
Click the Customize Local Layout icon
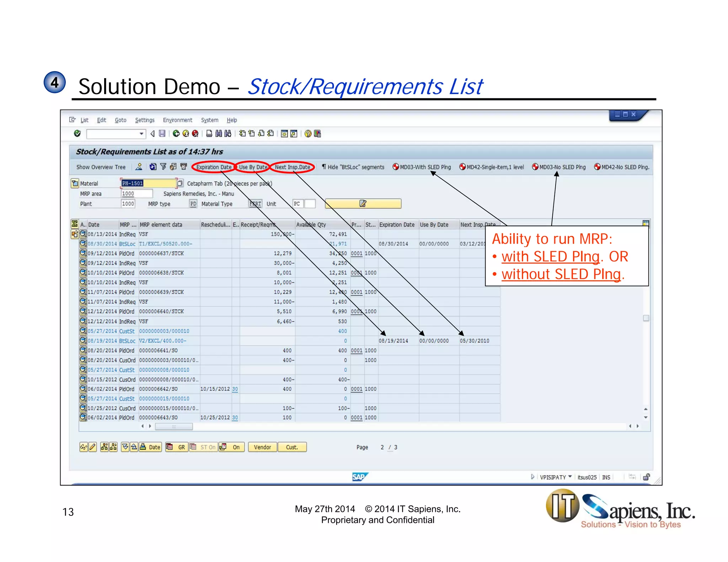coord(317,134)
